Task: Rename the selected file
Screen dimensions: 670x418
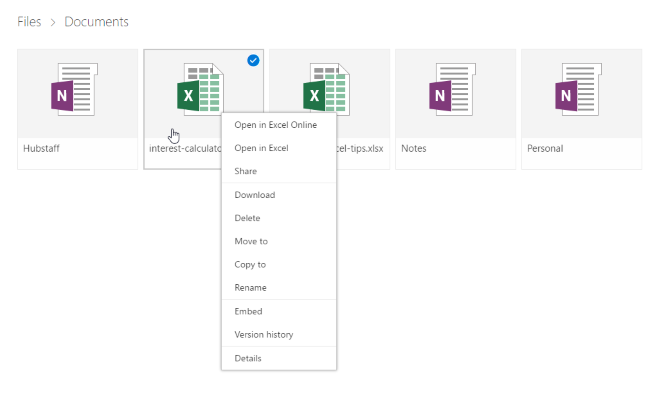Action: click(250, 288)
